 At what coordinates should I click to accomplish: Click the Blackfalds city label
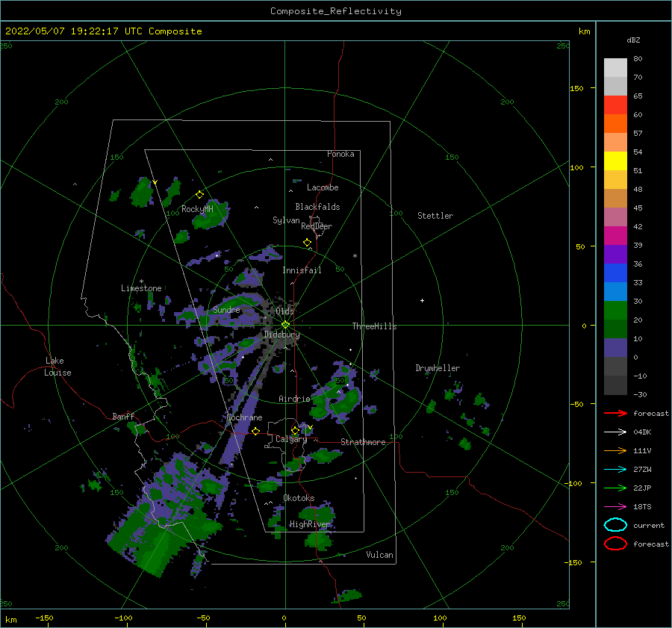point(317,207)
